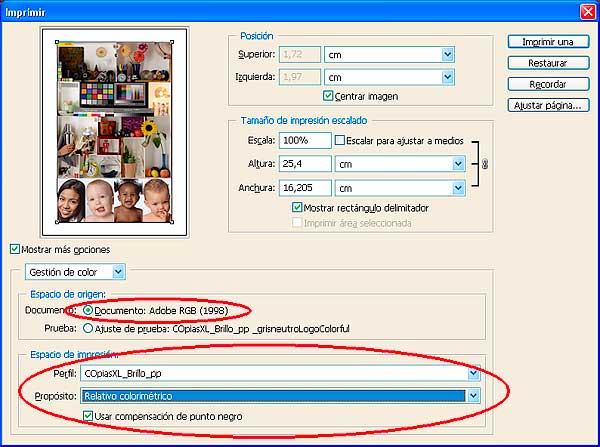Click the Escala input field
The width and height of the screenshot is (600, 447).
(x=305, y=140)
